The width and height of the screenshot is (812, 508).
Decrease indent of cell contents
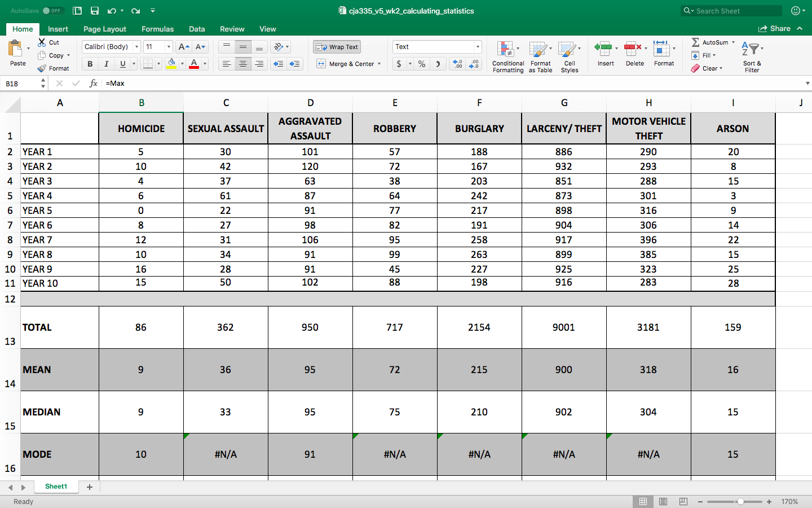pos(278,64)
